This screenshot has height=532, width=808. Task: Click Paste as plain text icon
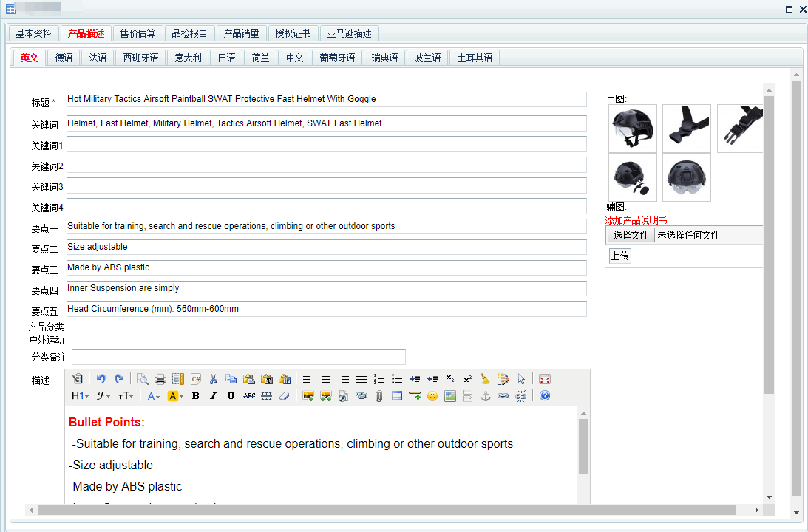267,379
